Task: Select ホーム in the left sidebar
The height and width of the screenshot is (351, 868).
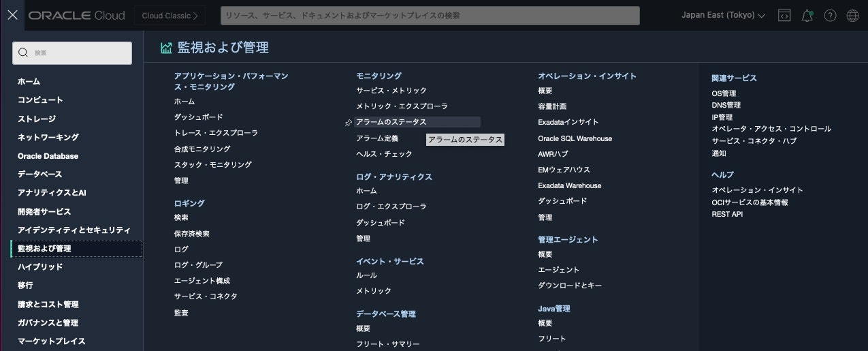Action: [29, 82]
